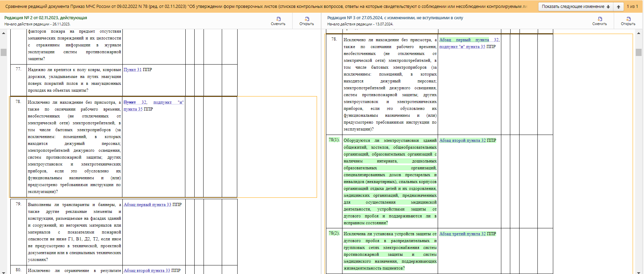The height and width of the screenshot is (274, 644).
Task: Open link 'Пункт 31' ППР
Action: tap(132, 70)
